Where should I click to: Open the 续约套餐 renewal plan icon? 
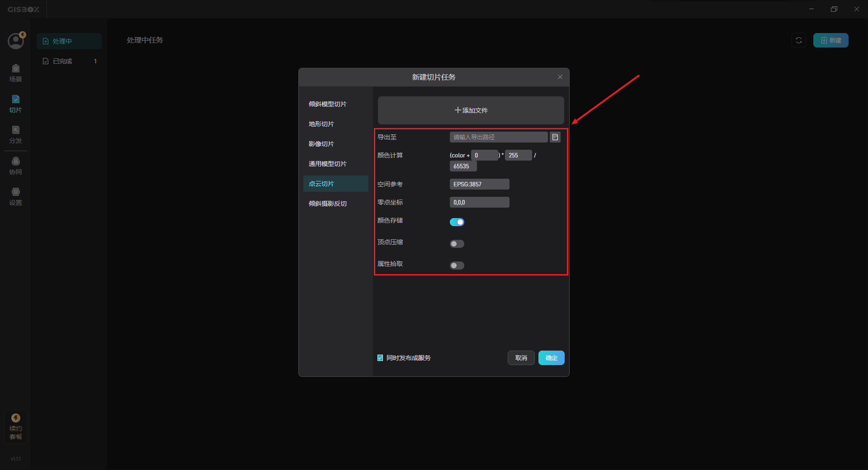(16, 427)
